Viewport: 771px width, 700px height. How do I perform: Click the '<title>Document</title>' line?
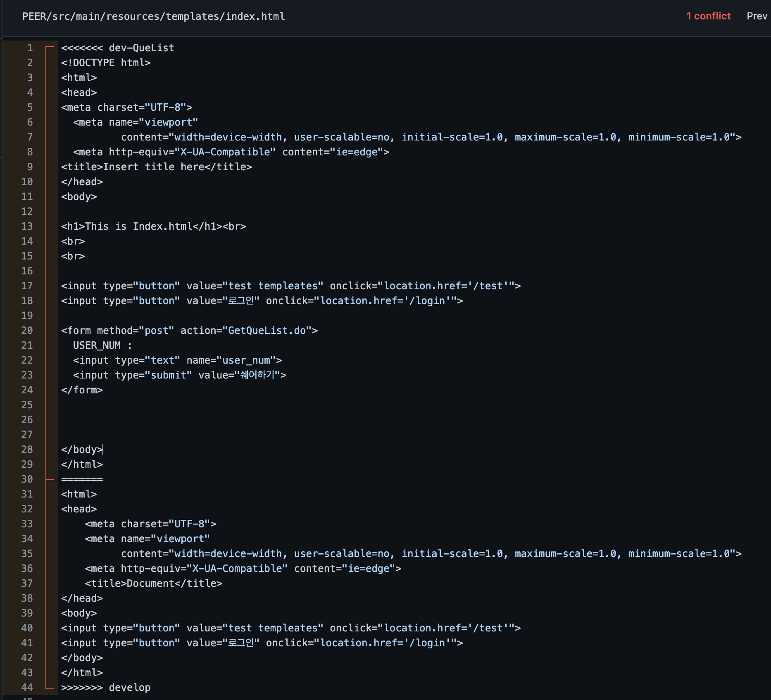tap(154, 583)
